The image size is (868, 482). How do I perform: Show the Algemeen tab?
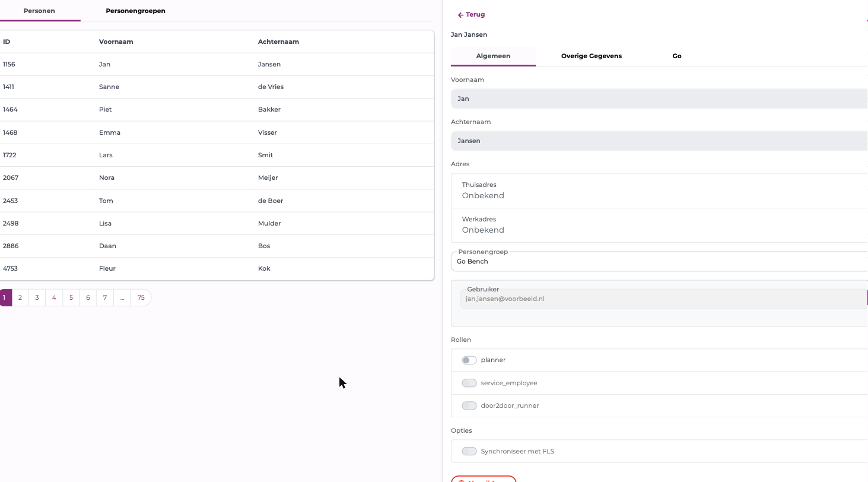(x=493, y=56)
